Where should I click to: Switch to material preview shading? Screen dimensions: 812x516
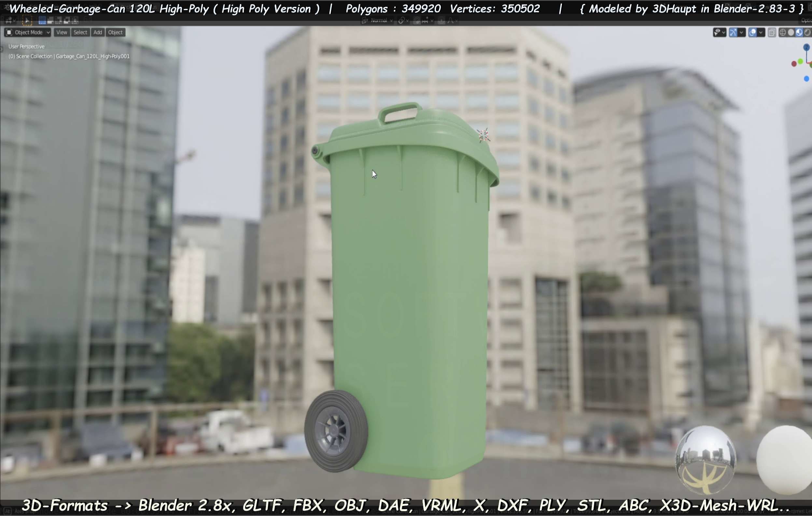[799, 33]
